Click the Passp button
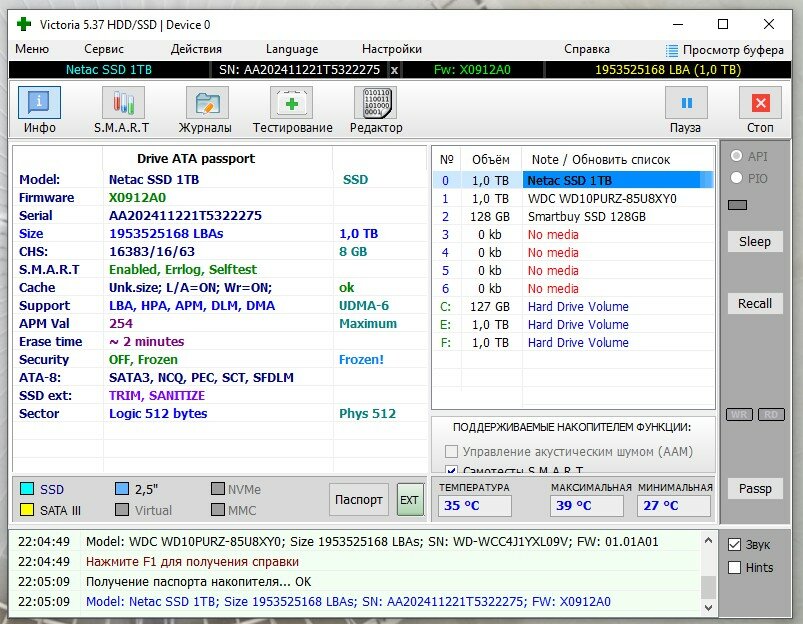Screen dimensions: 803x624 pos(755,489)
